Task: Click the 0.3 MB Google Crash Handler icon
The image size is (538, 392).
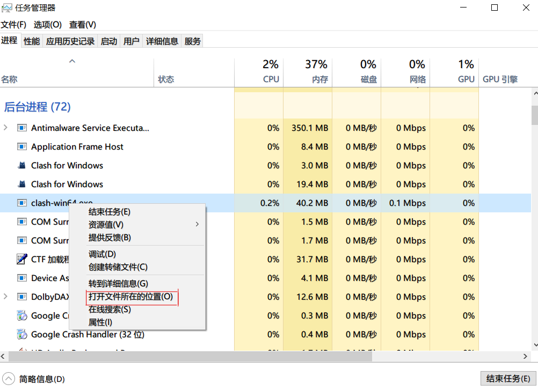Action: pos(22,315)
